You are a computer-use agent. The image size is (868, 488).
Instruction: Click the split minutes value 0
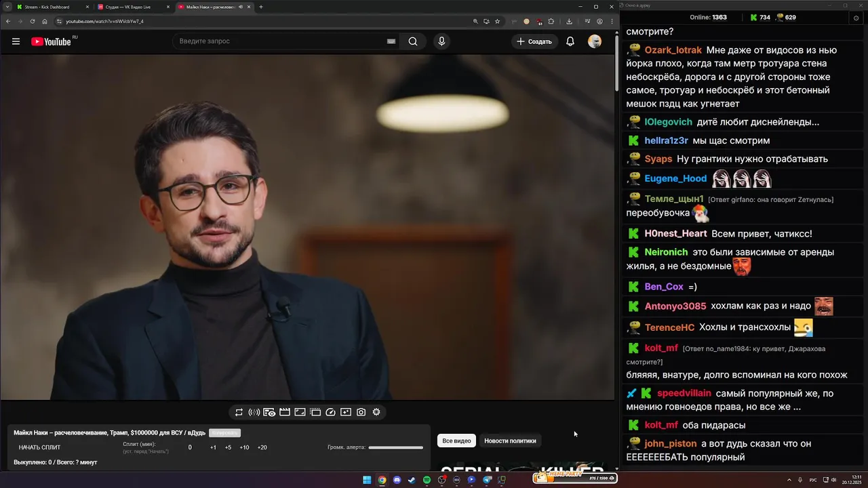190,447
